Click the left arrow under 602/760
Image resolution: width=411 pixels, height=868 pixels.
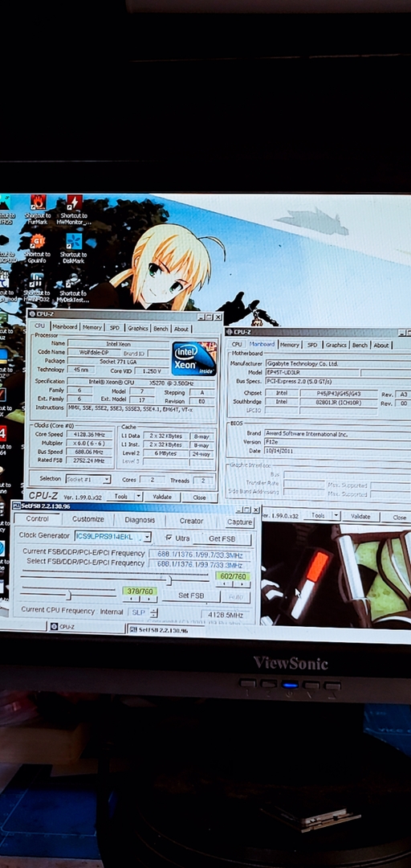coord(223,584)
